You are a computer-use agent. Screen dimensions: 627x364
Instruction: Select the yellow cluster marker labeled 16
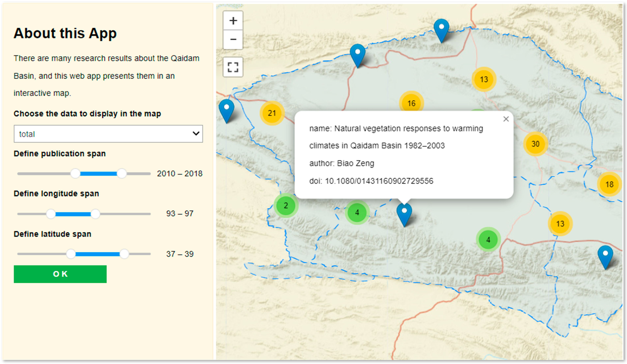pyautogui.click(x=411, y=103)
